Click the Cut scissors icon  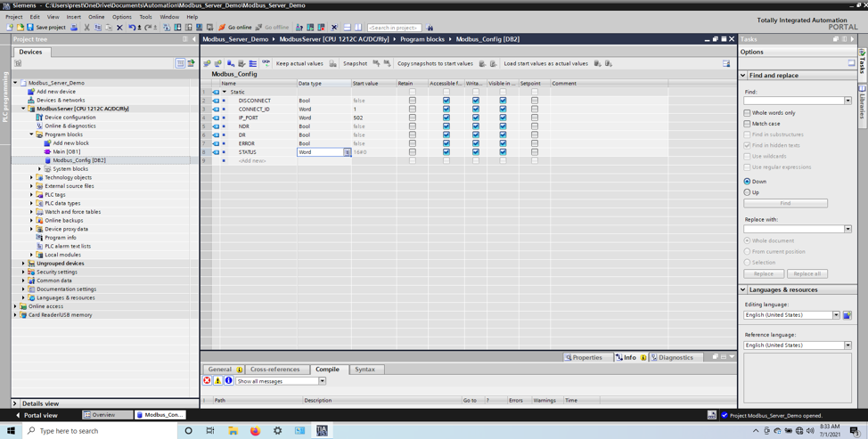(86, 27)
